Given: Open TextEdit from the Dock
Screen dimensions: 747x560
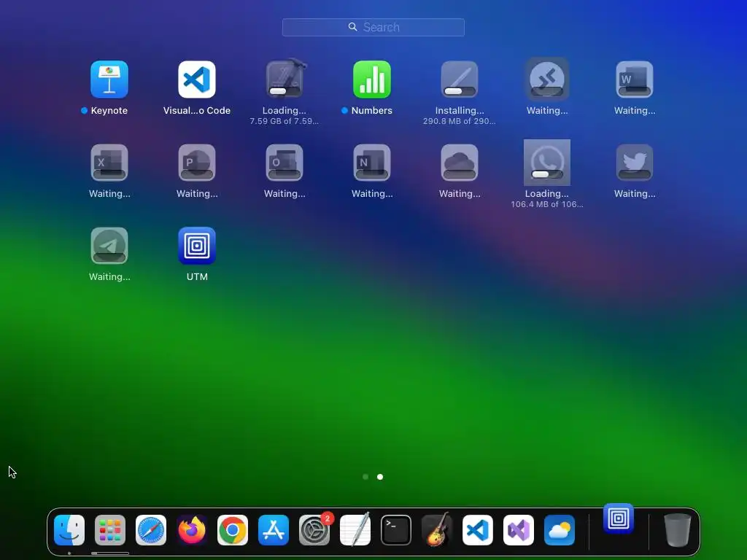Looking at the screenshot, I should point(355,530).
